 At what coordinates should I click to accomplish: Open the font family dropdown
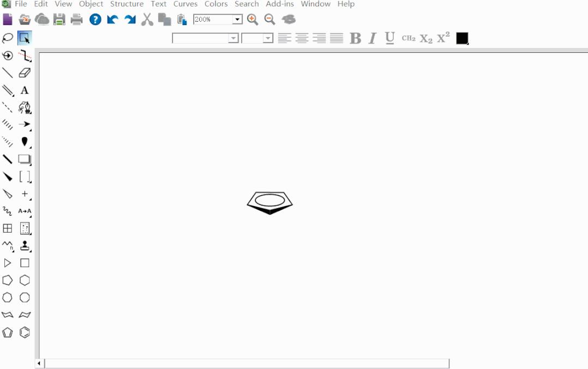click(234, 38)
